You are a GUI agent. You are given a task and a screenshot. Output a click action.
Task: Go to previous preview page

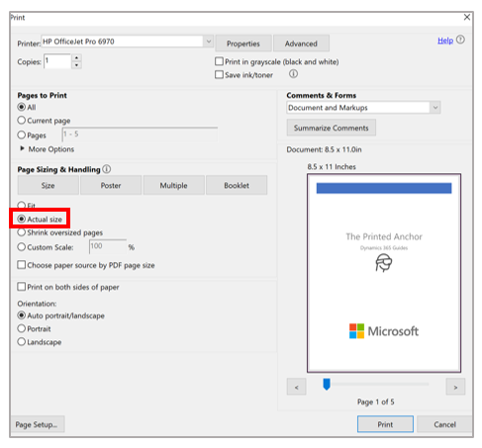[x=296, y=387]
